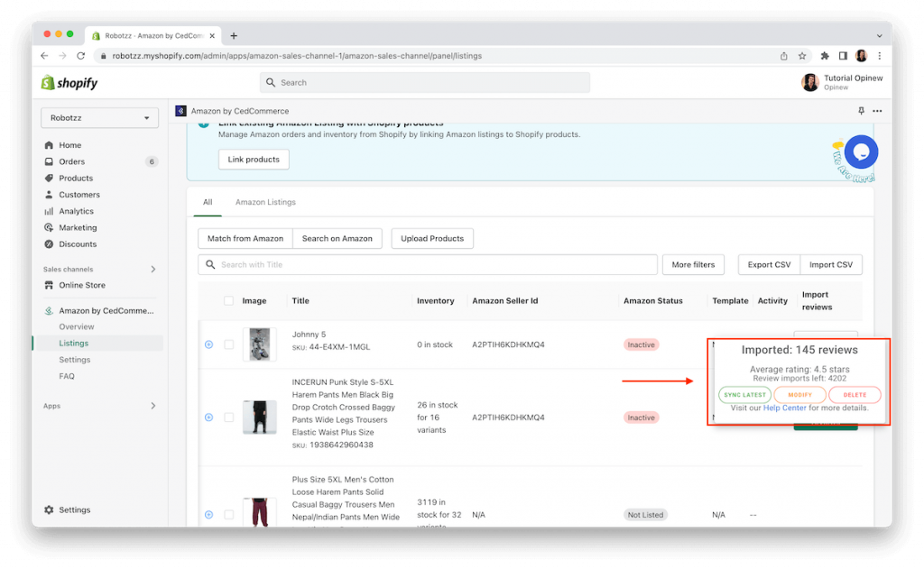Pin the Amazon by CedCommerce app

point(861,111)
